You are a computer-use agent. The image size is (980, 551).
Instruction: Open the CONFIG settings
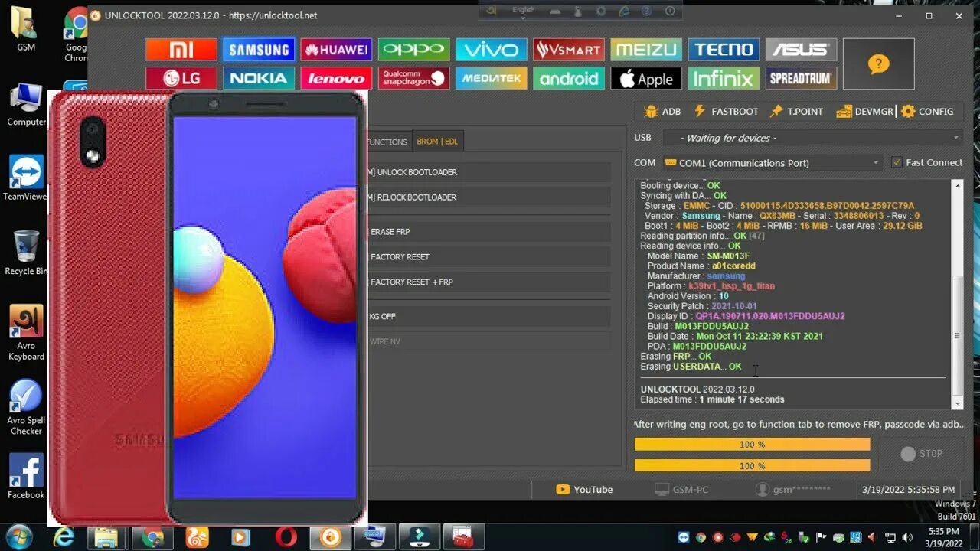tap(927, 112)
